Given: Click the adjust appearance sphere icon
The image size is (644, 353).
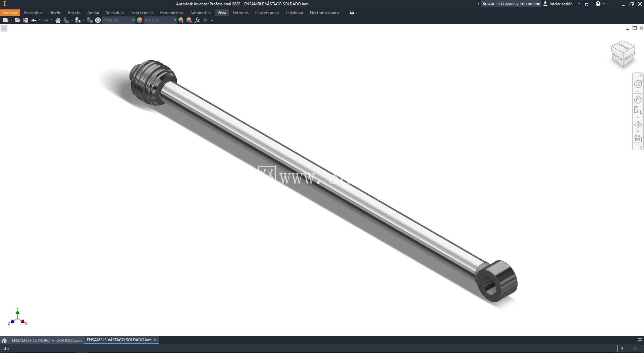Looking at the screenshot, I should point(181,20).
